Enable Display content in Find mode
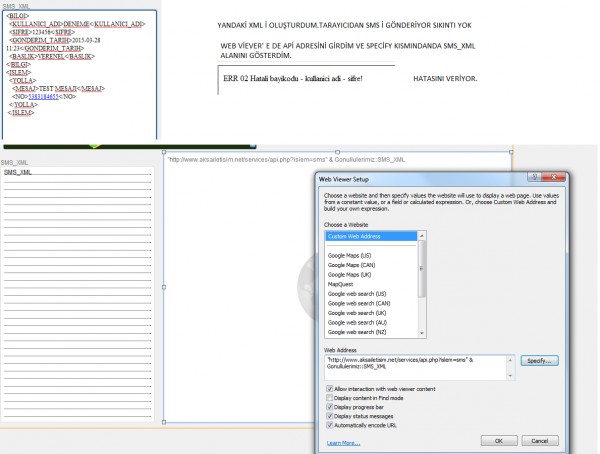 330,397
